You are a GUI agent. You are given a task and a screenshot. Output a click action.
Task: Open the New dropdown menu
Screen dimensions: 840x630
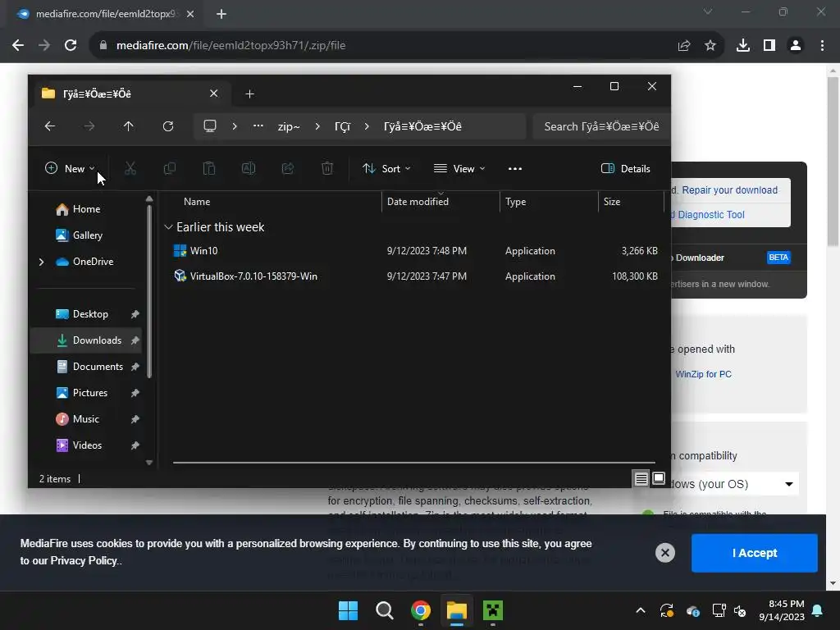[70, 169]
